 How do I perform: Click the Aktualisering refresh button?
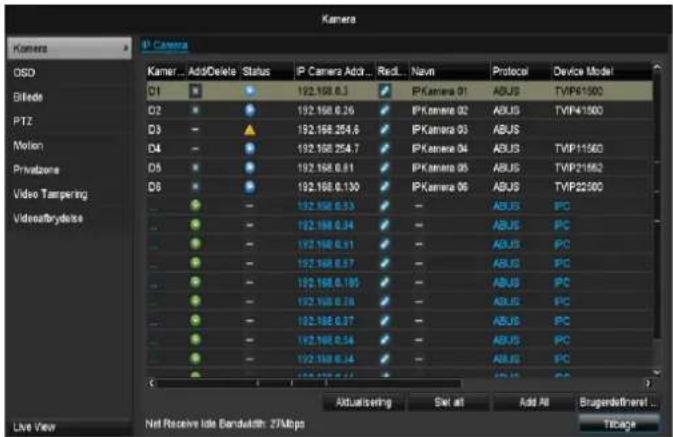point(364,403)
